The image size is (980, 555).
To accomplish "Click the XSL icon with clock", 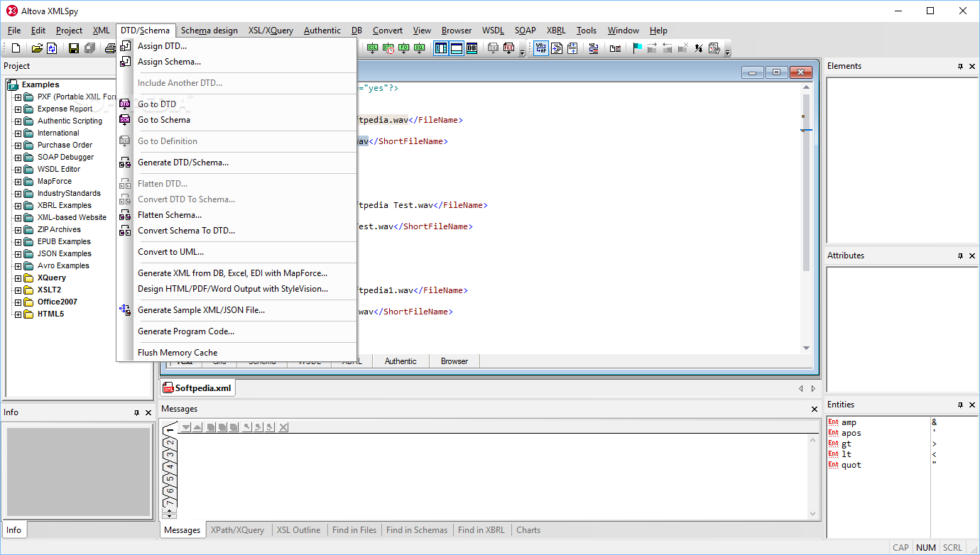I will 388,48.
